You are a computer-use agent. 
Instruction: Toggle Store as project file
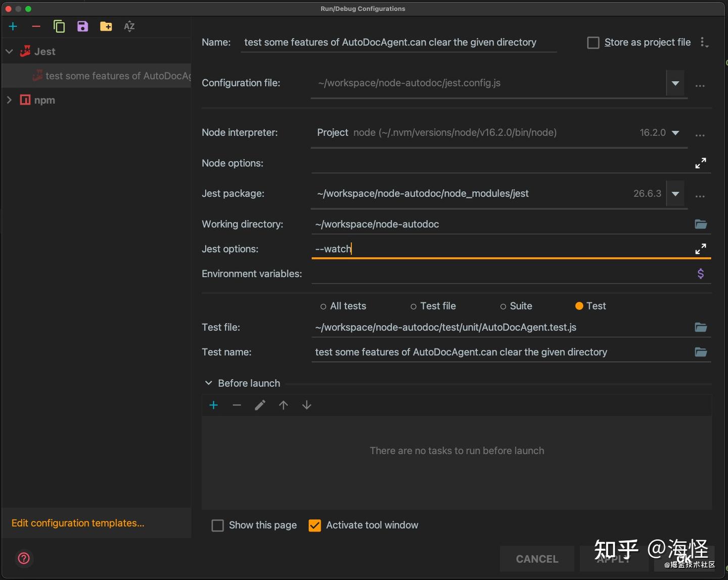[593, 42]
